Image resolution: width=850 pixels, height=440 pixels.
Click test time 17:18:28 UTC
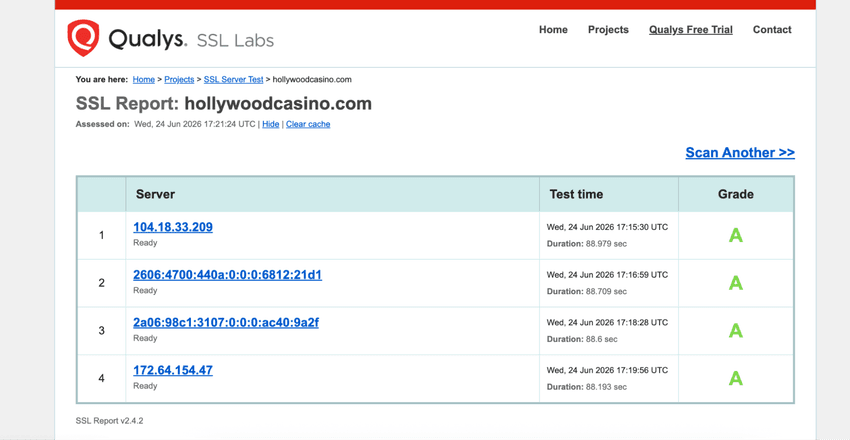pyautogui.click(x=607, y=322)
